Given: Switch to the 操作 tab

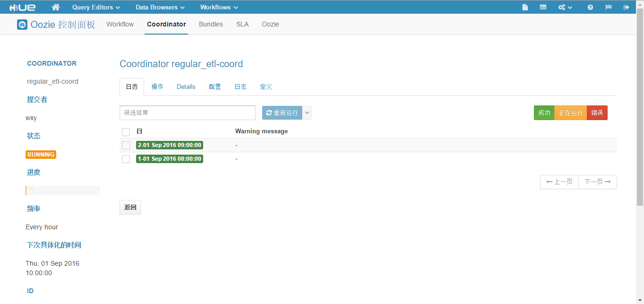Looking at the screenshot, I should [157, 87].
